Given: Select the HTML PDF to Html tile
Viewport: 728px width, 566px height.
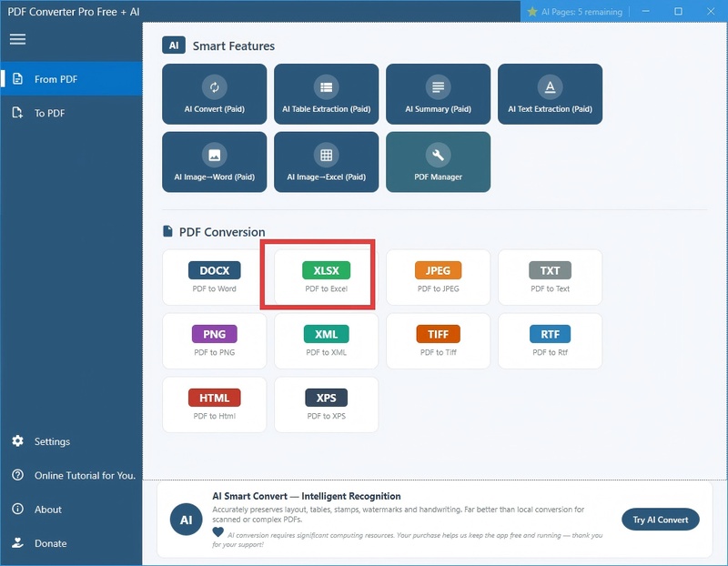Looking at the screenshot, I should click(215, 405).
